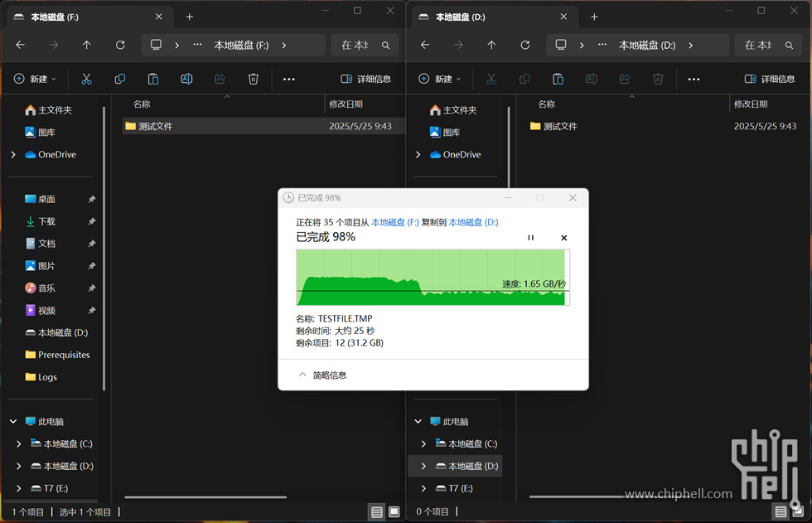
Task: Open New dropdown in D: window
Action: 440,79
